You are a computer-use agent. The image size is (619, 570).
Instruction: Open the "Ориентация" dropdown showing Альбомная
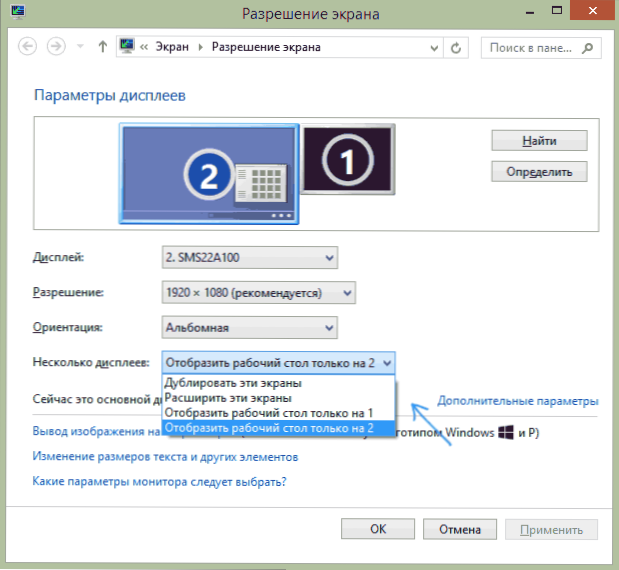[249, 327]
